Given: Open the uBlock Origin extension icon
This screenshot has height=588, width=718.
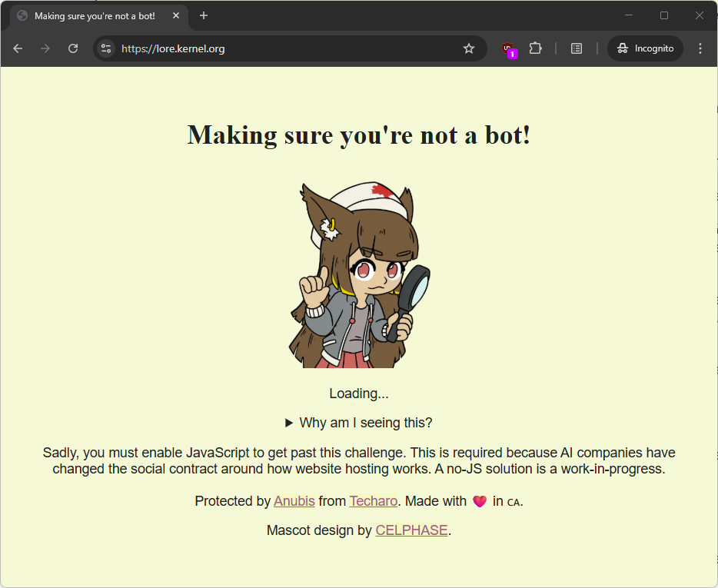Looking at the screenshot, I should tap(507, 48).
